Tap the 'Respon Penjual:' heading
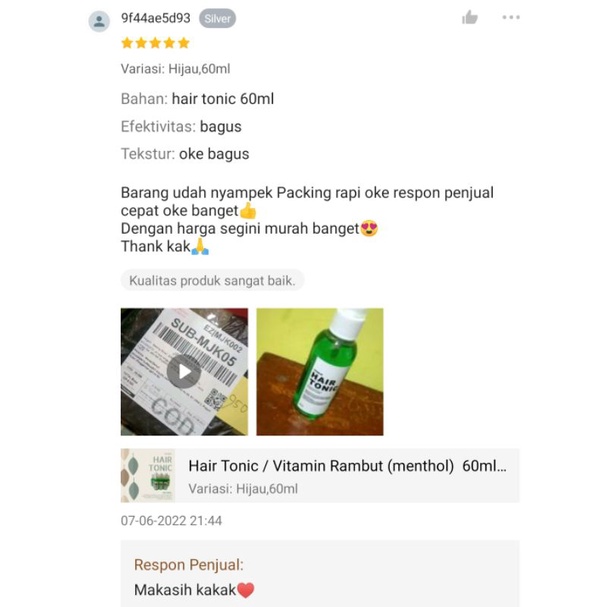The image size is (607, 607). tap(189, 565)
